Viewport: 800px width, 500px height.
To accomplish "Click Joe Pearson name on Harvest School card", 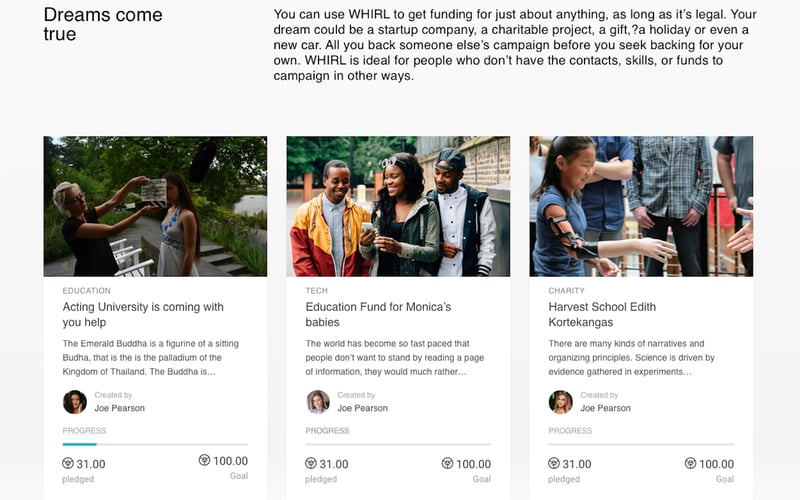I will click(605, 408).
